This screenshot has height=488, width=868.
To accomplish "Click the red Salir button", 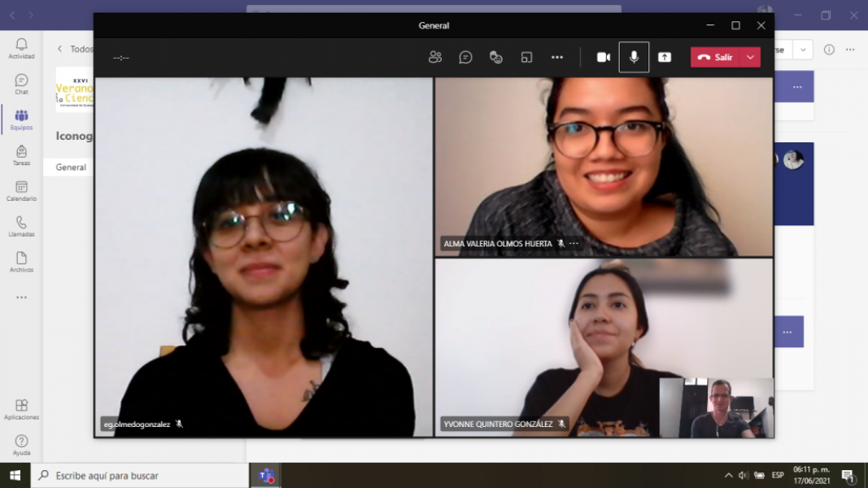I will click(715, 57).
